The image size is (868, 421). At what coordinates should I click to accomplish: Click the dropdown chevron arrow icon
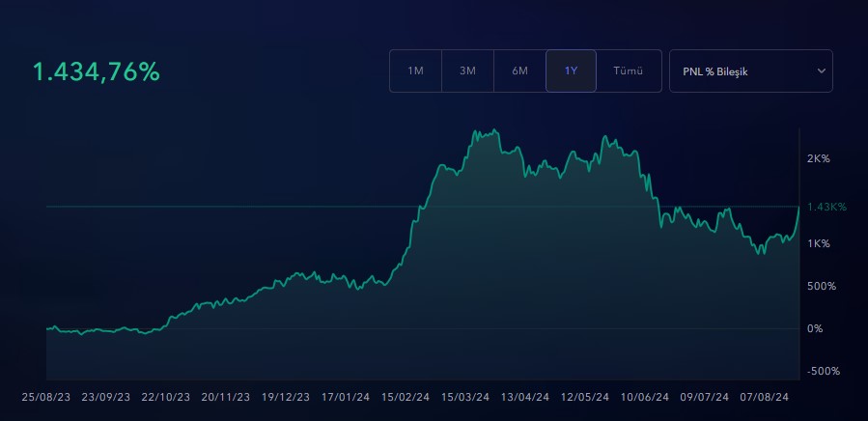tap(822, 70)
